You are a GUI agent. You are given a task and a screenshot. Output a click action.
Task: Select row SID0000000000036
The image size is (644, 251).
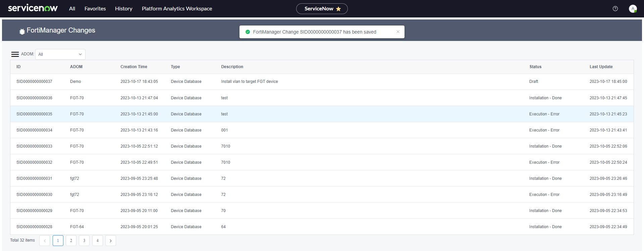click(x=322, y=98)
